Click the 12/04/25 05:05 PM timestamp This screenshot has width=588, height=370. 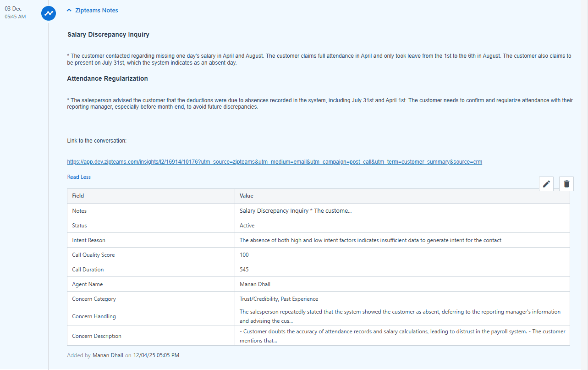pos(156,355)
